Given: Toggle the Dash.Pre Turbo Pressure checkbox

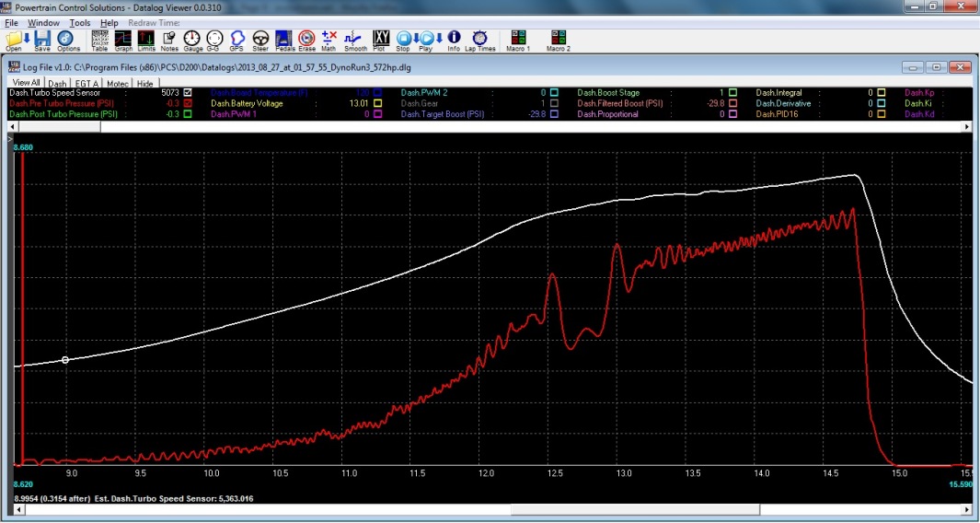Looking at the screenshot, I should 188,104.
